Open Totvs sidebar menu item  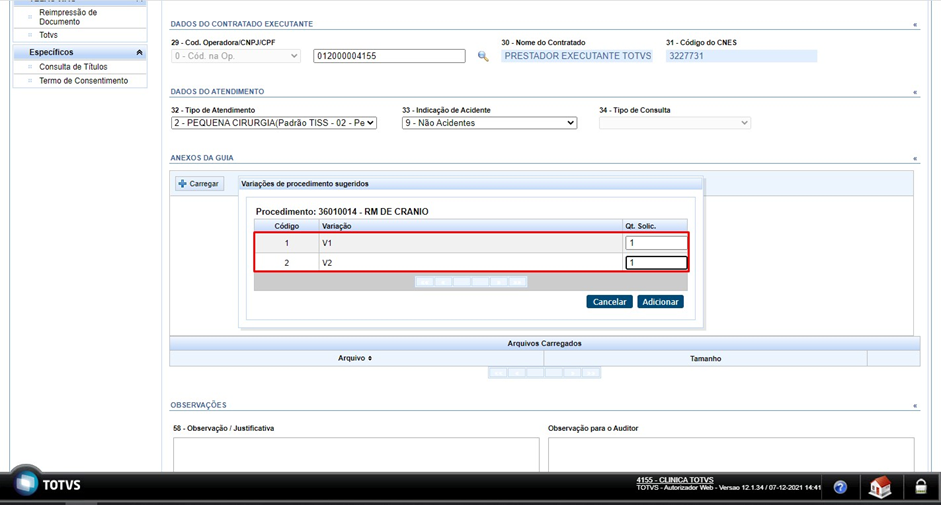coord(49,35)
